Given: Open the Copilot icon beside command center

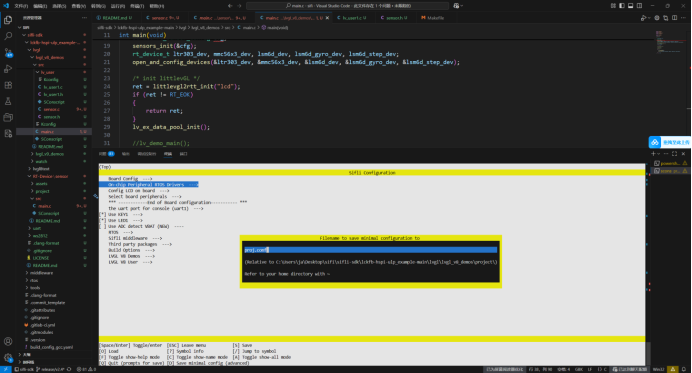Looking at the screenshot, I should pos(457,6).
